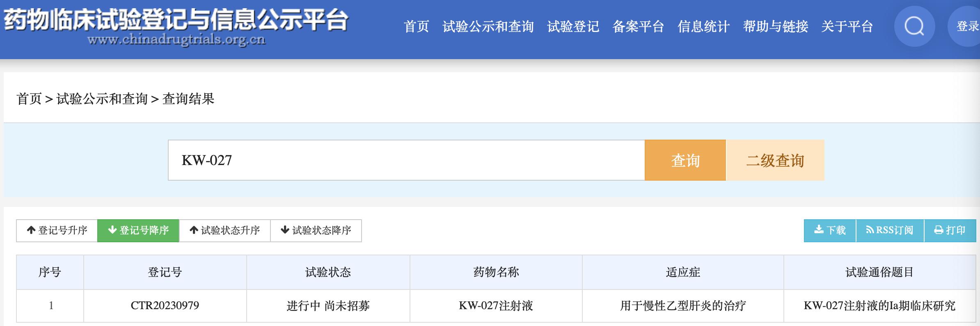Click indication 用于慢性乙型肝炎的治疗 cell
Viewport: 980px width, 326px height.
point(683,306)
